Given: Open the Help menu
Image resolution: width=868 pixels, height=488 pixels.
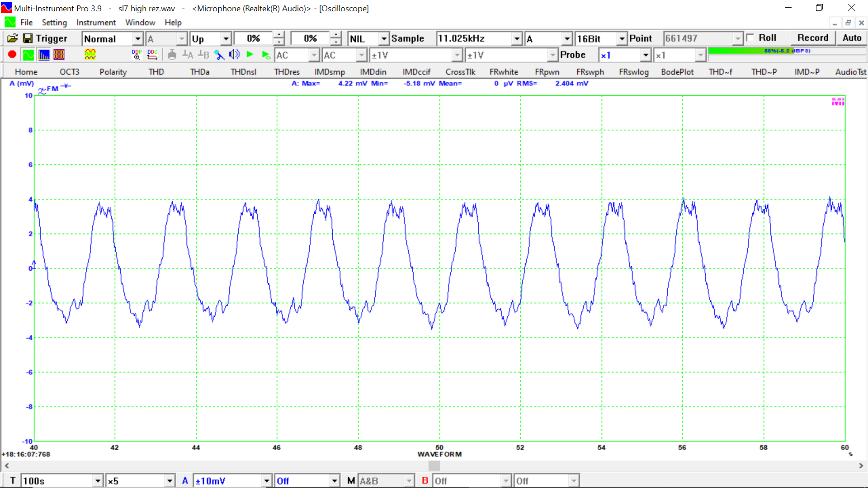Looking at the screenshot, I should (173, 22).
